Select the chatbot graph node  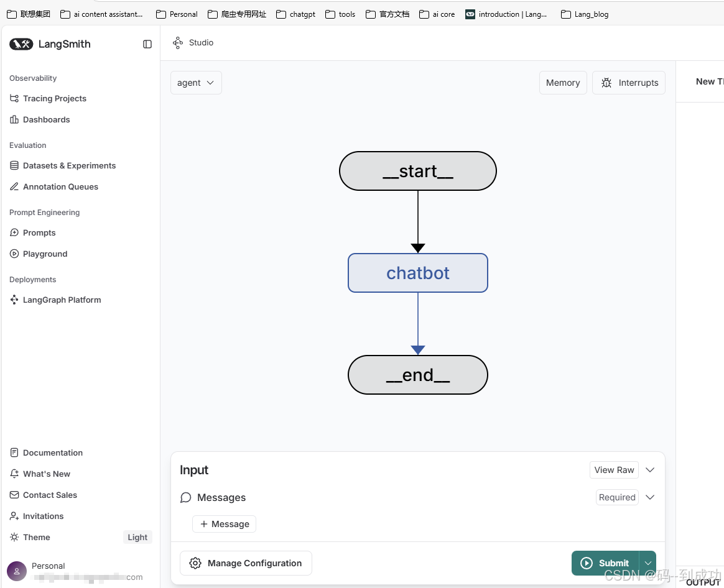[418, 273]
